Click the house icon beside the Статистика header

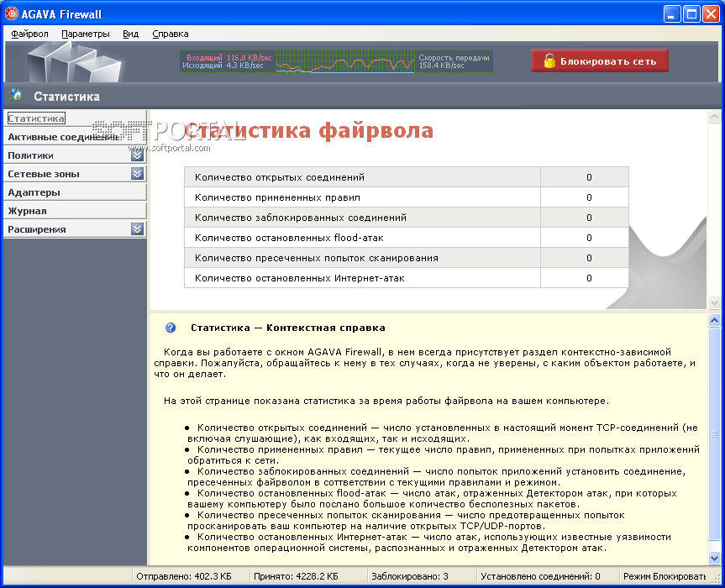[x=16, y=96]
